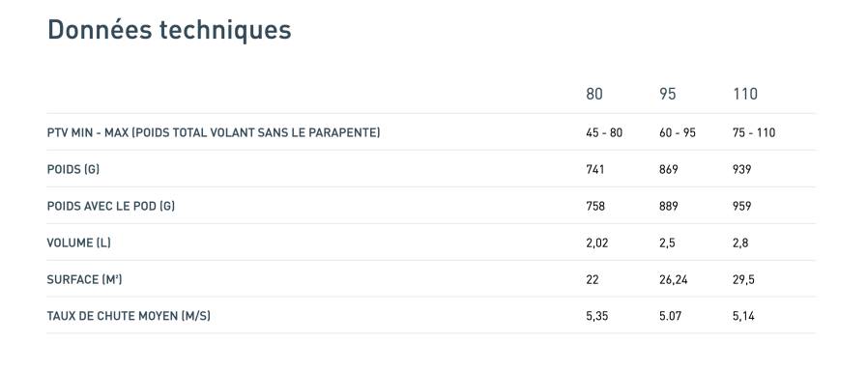Image resolution: width=868 pixels, height=371 pixels.
Task: Click the 5,35 sink rate value
Action: tap(596, 316)
